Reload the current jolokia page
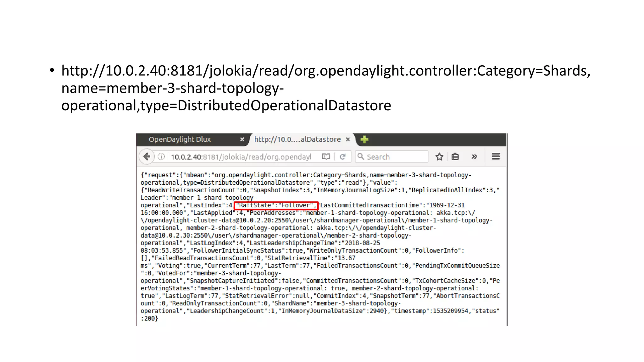 click(343, 156)
